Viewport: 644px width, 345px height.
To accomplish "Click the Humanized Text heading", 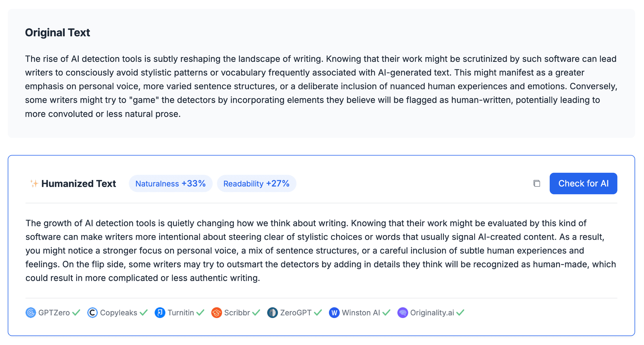I will pyautogui.click(x=78, y=183).
